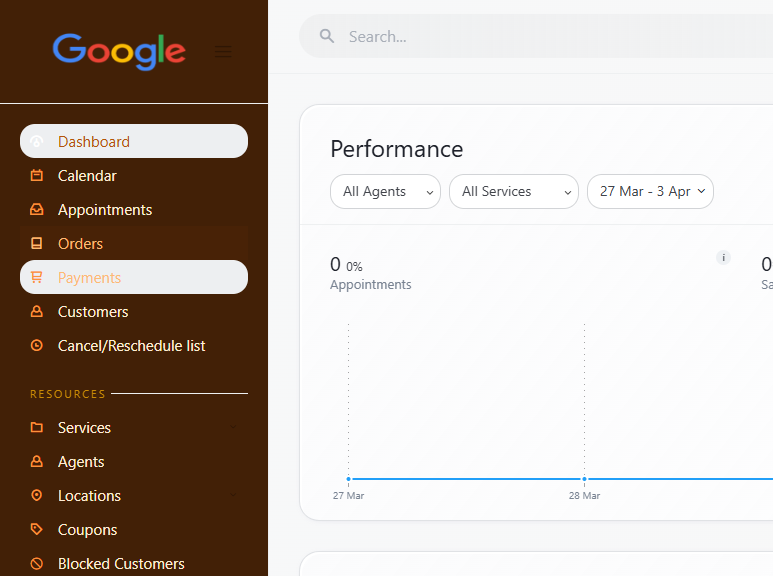Image resolution: width=773 pixels, height=576 pixels.
Task: Click the Customers person icon
Action: tap(37, 312)
